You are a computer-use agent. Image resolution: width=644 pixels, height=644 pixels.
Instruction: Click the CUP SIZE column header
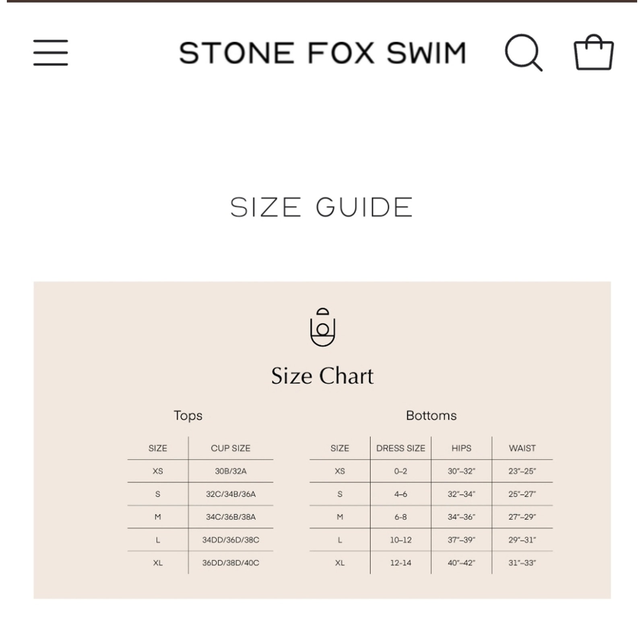tap(231, 448)
